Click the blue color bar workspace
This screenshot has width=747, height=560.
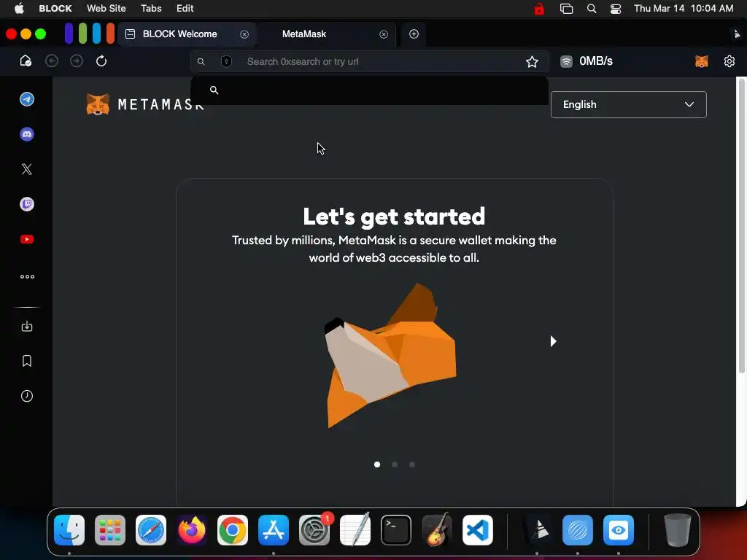[x=69, y=34]
